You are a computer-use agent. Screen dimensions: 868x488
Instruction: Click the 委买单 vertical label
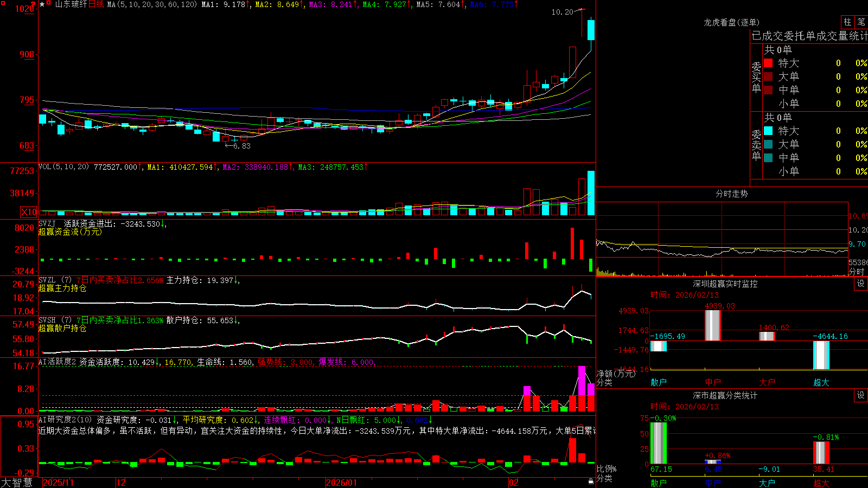pos(756,77)
